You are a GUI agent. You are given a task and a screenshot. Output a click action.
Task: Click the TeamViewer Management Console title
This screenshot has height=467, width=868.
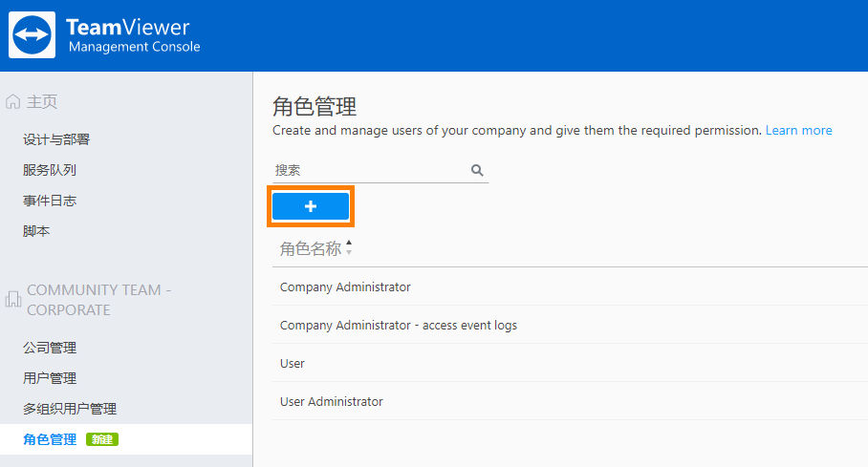(x=134, y=35)
